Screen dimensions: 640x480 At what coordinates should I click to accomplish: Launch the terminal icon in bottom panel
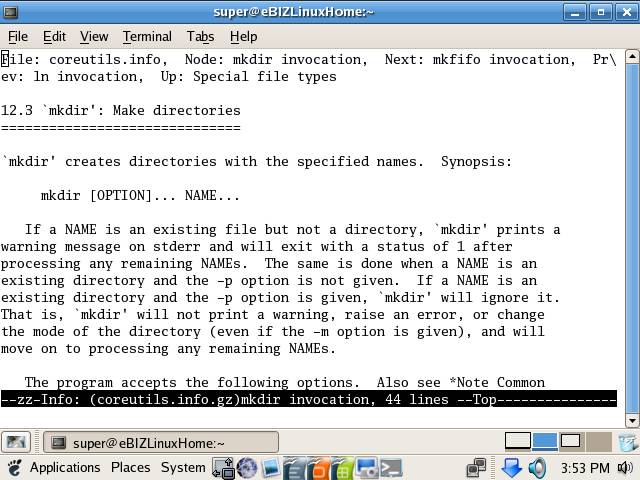coord(390,468)
